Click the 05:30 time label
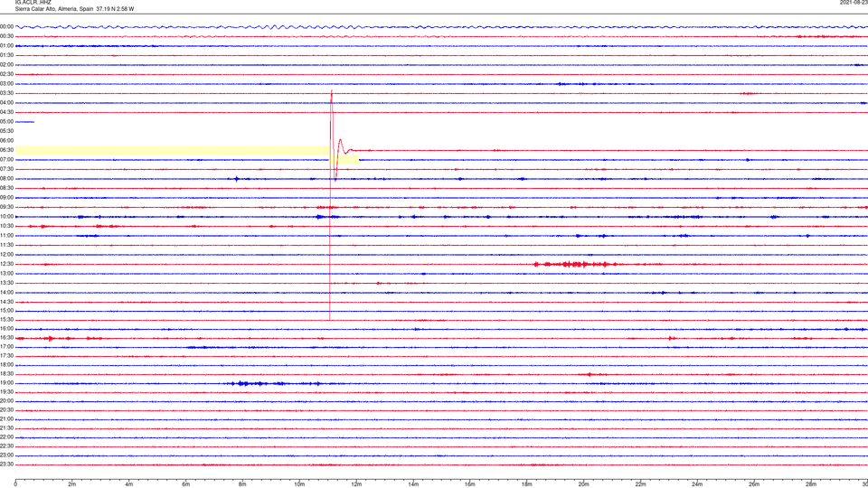 (6, 131)
